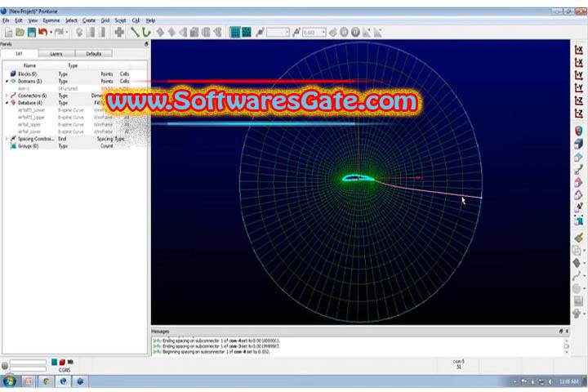588x392 pixels.
Task: Open dropdown arrow next to Redo icon
Action: tap(67, 33)
